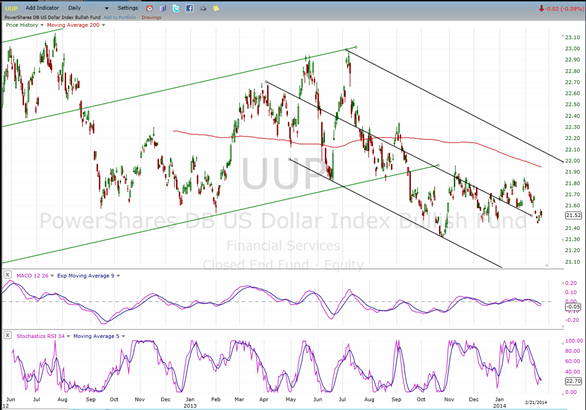The width and height of the screenshot is (586, 410).
Task: Click the 100.00 label on Stochastics axis
Action: (x=574, y=341)
